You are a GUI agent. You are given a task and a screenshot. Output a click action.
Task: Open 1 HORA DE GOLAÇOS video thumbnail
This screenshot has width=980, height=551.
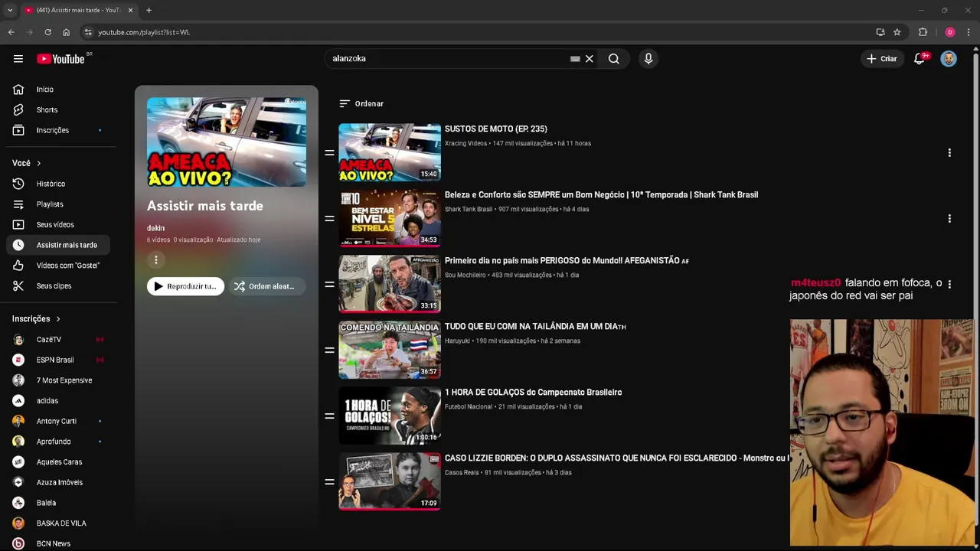coord(390,416)
